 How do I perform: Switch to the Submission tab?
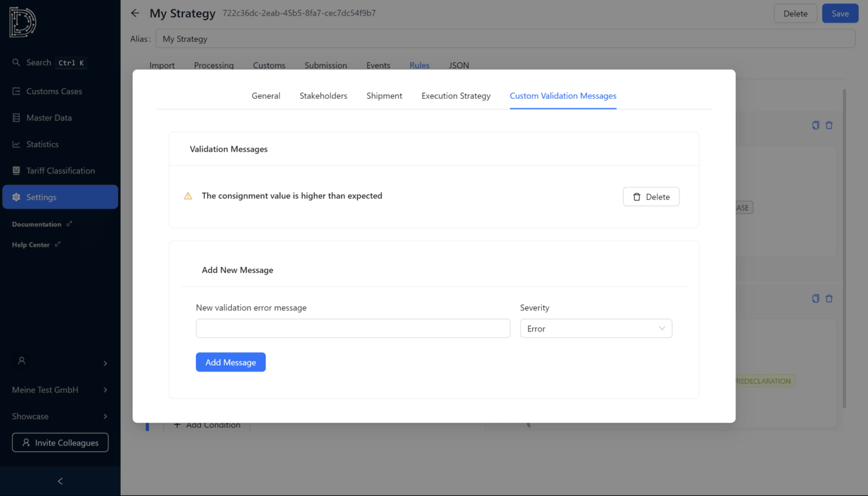(325, 66)
